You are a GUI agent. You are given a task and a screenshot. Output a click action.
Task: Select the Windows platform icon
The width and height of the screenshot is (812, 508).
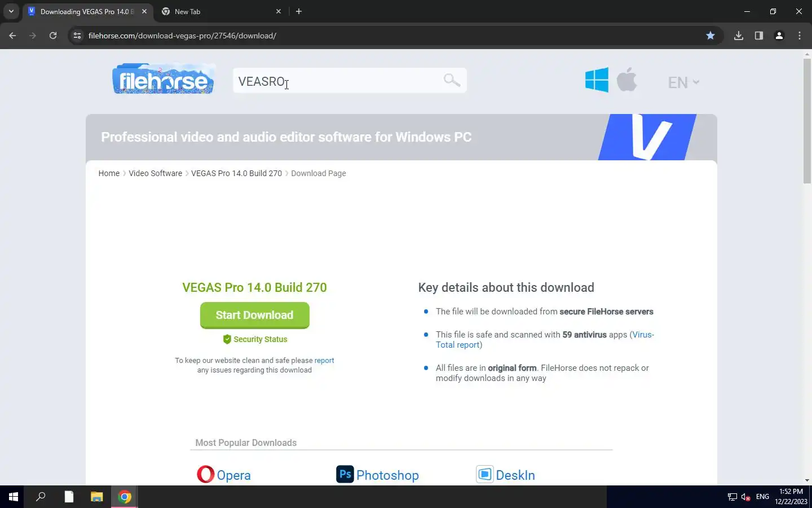coord(597,80)
